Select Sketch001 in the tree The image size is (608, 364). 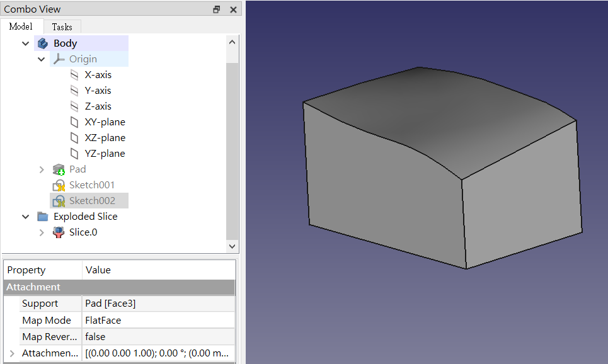coord(92,185)
